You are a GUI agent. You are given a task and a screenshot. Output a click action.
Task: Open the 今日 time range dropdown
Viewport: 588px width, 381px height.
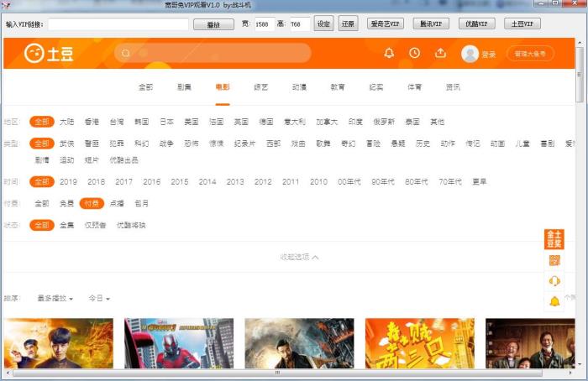point(99,298)
